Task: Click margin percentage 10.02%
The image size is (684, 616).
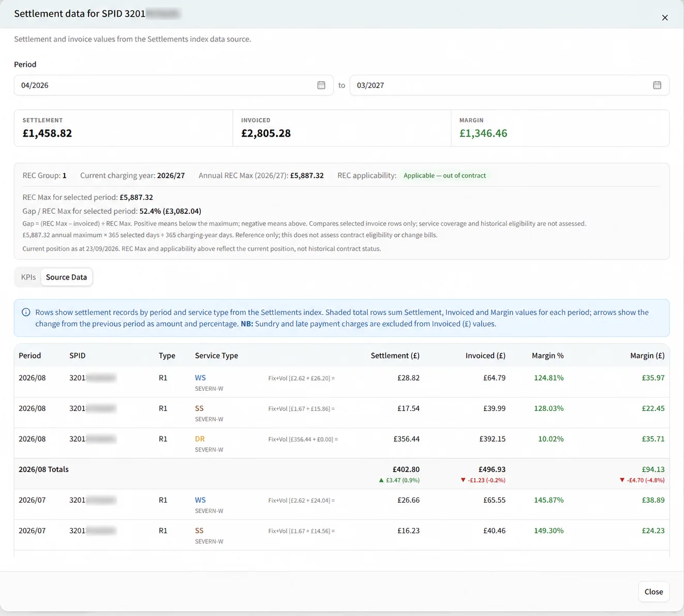Action: pyautogui.click(x=551, y=439)
